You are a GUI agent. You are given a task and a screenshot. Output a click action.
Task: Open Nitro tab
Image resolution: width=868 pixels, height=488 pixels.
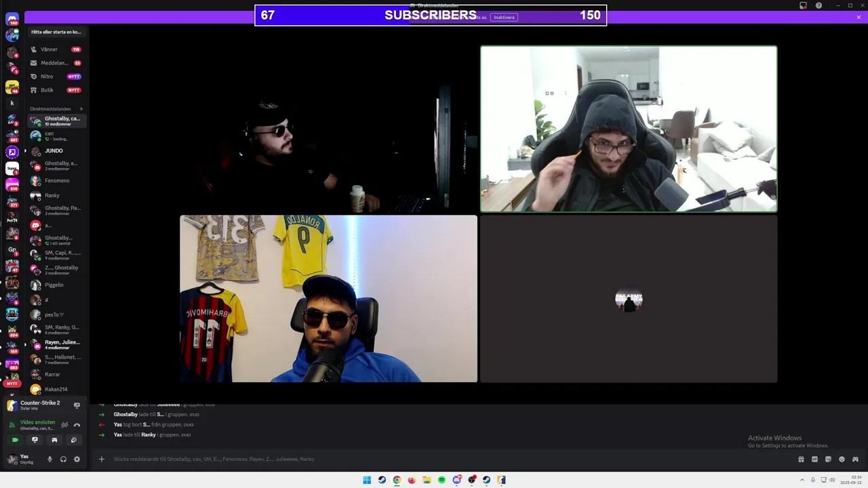[56, 77]
